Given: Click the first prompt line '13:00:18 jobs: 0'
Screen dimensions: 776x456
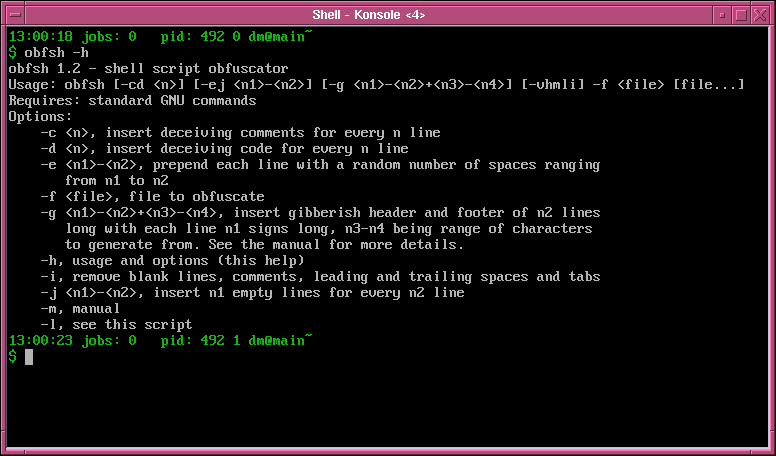Looking at the screenshot, I should pyautogui.click(x=72, y=36).
